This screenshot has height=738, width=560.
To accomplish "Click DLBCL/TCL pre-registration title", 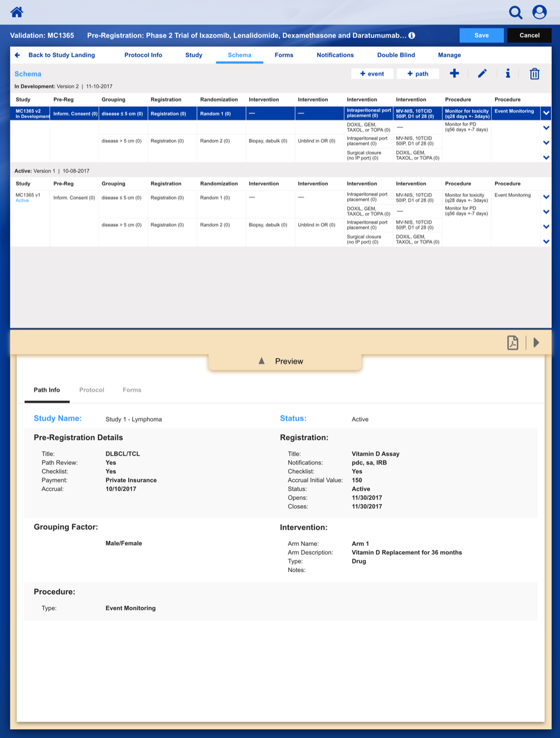I will [x=123, y=454].
